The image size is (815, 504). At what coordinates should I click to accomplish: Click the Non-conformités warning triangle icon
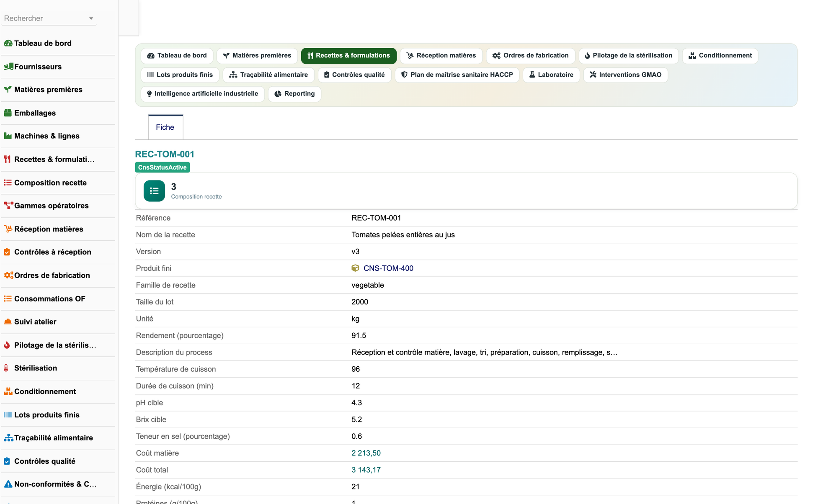click(8, 484)
